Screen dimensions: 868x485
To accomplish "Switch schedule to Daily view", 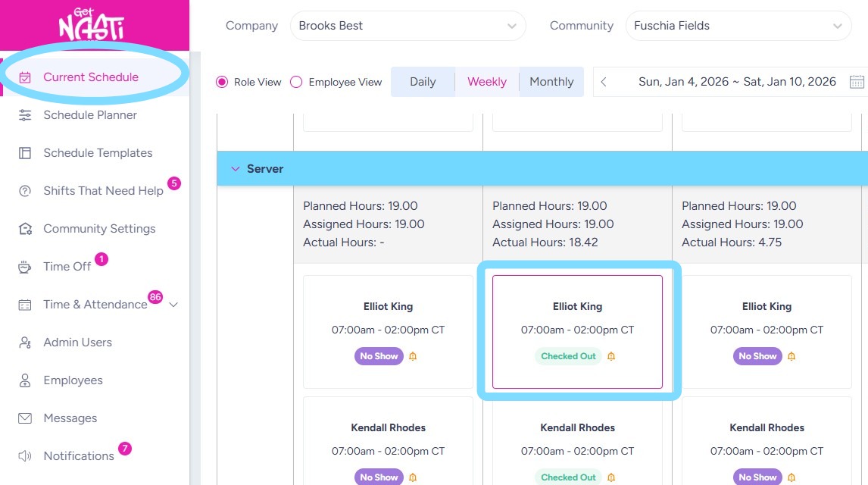I will point(423,82).
